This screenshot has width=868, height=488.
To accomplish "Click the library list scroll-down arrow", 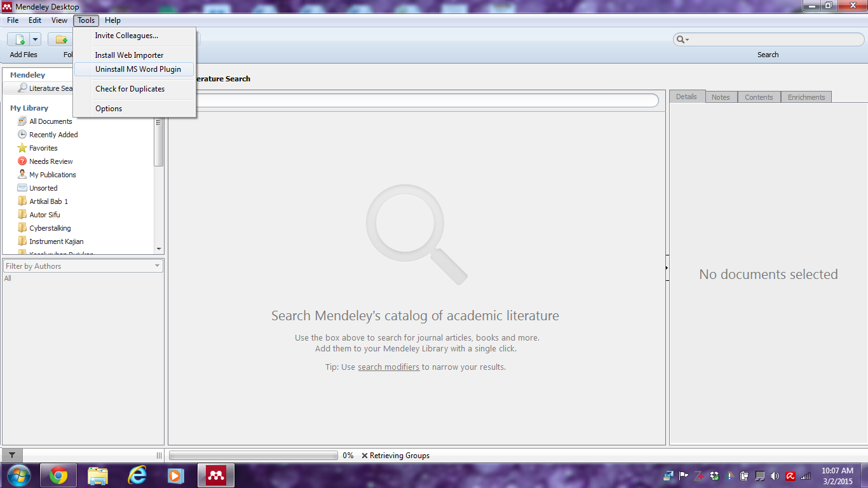I will (159, 249).
